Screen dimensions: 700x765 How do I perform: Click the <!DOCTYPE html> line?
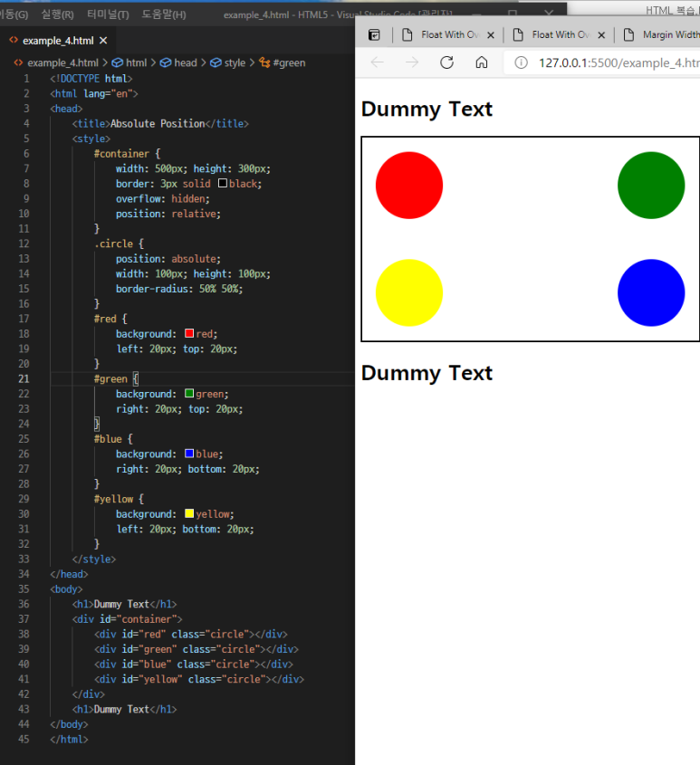pos(91,79)
